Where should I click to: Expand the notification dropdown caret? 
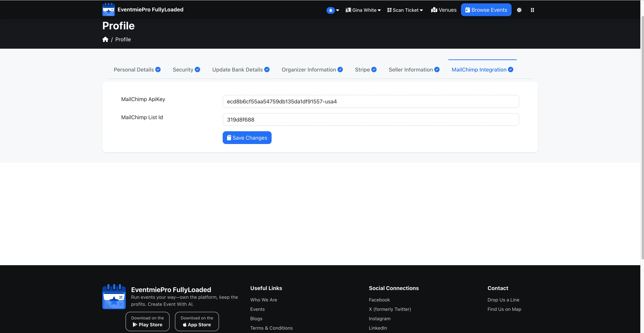(x=337, y=10)
